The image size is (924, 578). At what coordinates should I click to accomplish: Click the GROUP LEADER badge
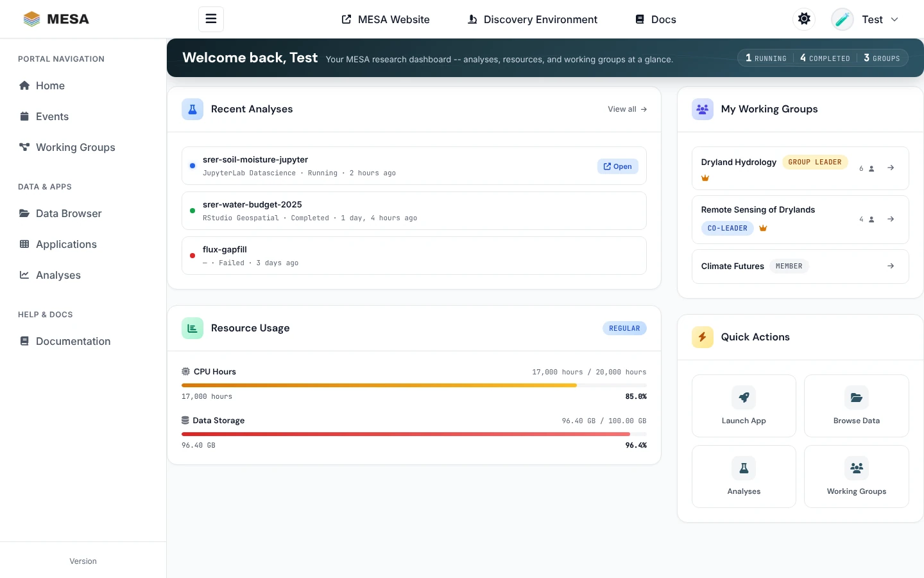click(x=815, y=162)
